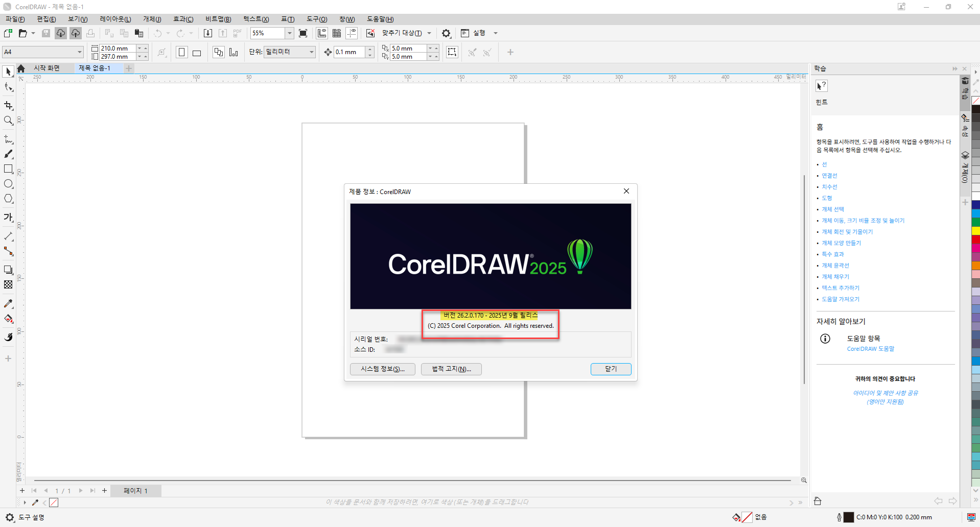The image size is (980, 527).
Task: Pick the yellow swatch in palette
Action: pos(975,231)
